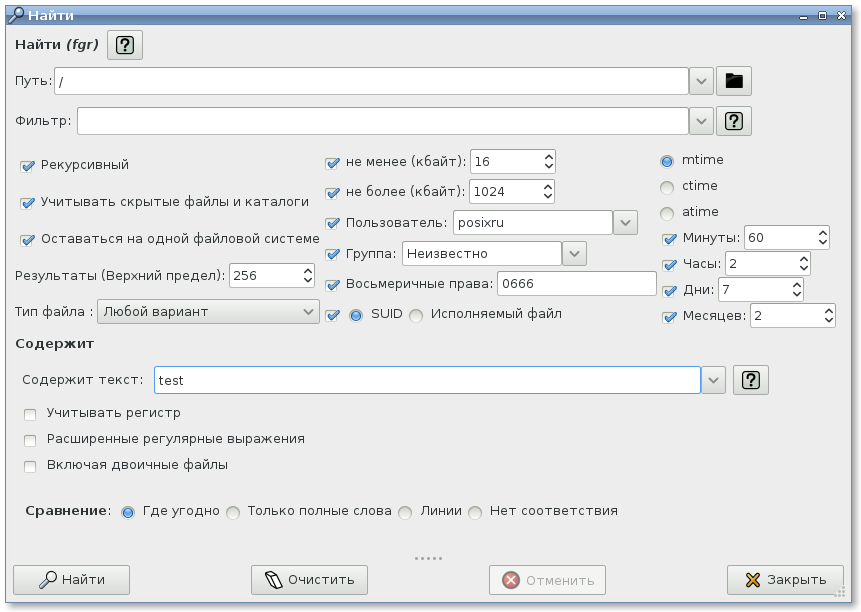Click the Закрыть button
Screen dimensions: 861x612
(x=785, y=580)
